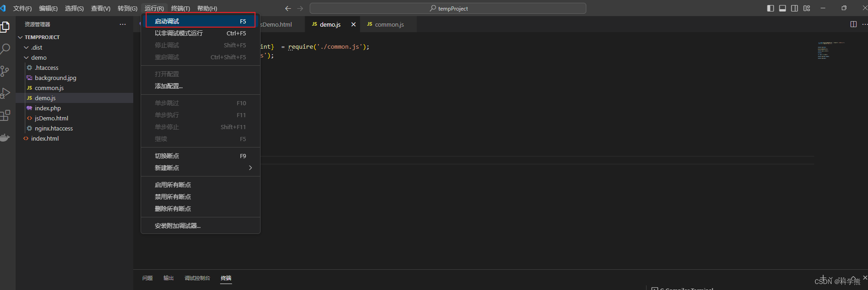Choose 以非调试模式运行 menu entry
This screenshot has height=290, width=868.
tap(200, 33)
